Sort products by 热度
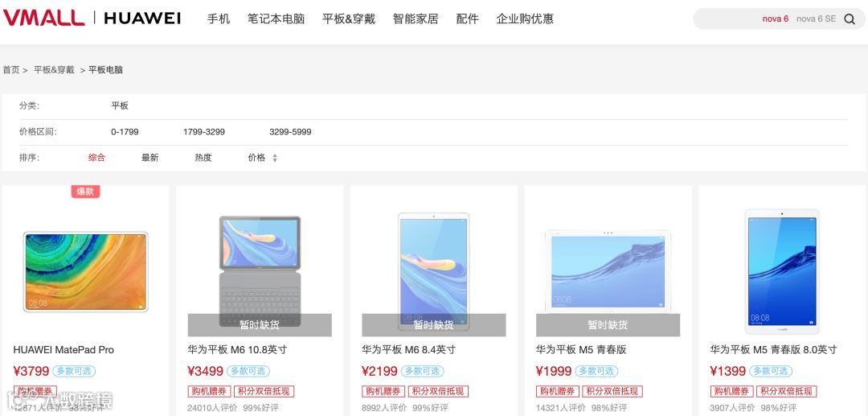 coord(203,158)
